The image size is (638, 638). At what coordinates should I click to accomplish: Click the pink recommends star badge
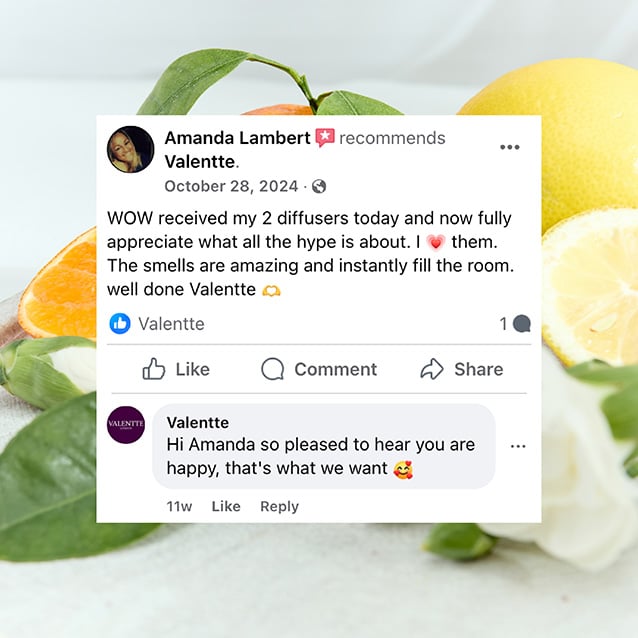(x=325, y=138)
